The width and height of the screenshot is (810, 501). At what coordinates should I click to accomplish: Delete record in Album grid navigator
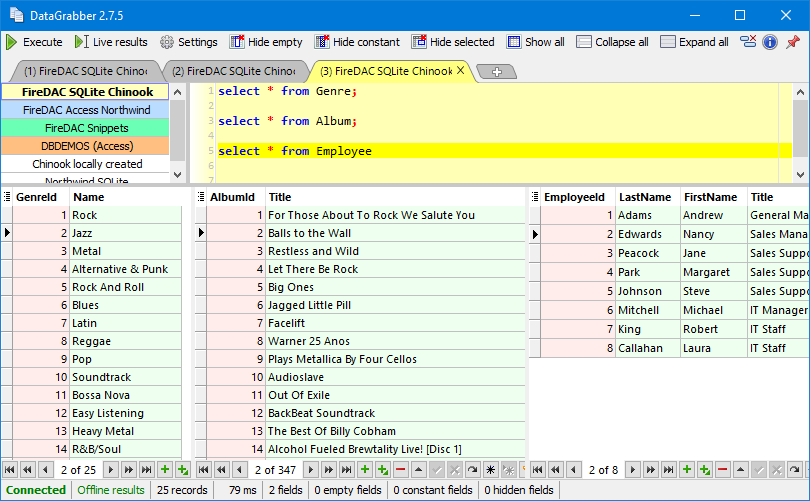click(x=400, y=469)
